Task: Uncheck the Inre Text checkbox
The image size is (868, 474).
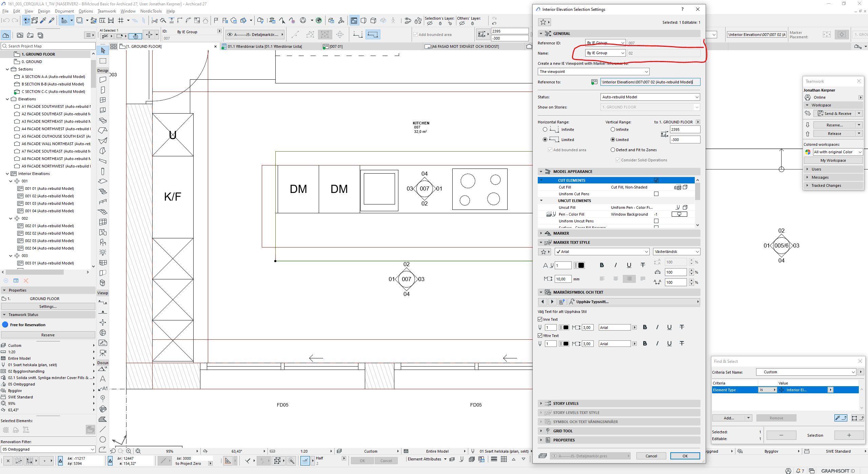Action: 540,319
